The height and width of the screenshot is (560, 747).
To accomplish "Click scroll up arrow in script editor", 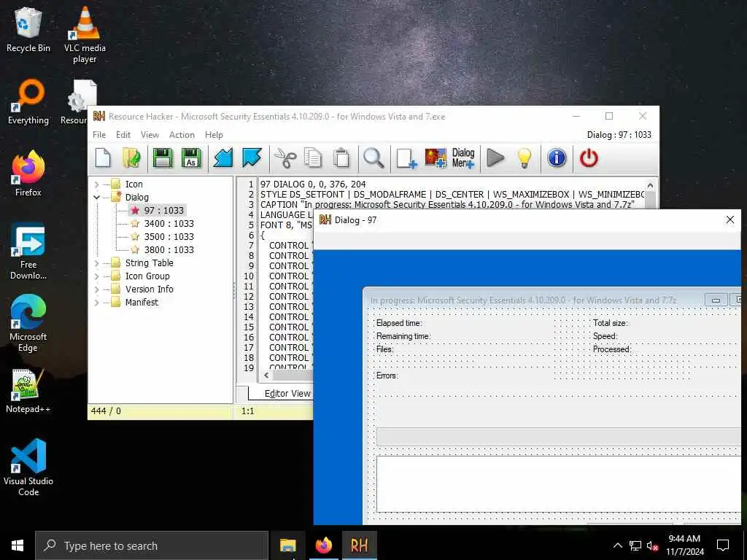I will [x=650, y=185].
